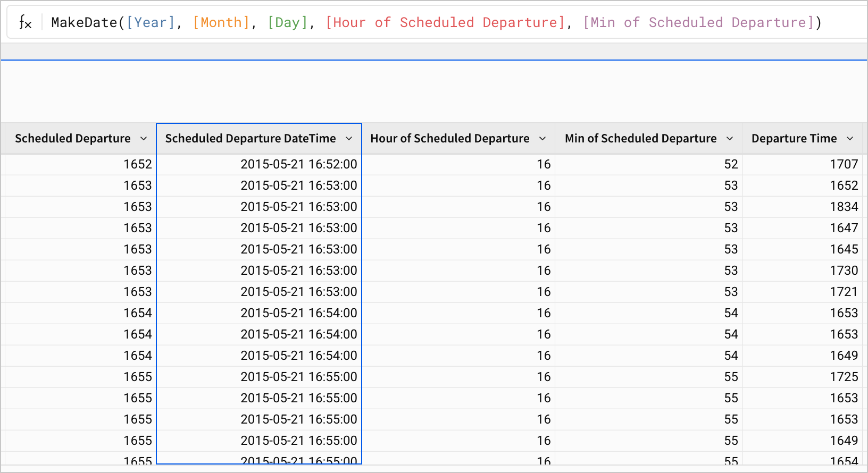868x473 pixels.
Task: Click the fx formula icon
Action: 25,23
